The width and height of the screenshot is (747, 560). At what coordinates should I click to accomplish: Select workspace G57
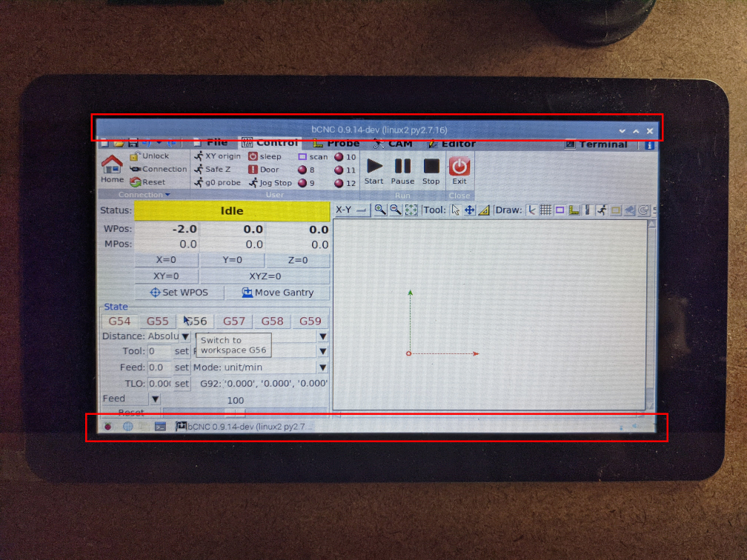coord(234,321)
